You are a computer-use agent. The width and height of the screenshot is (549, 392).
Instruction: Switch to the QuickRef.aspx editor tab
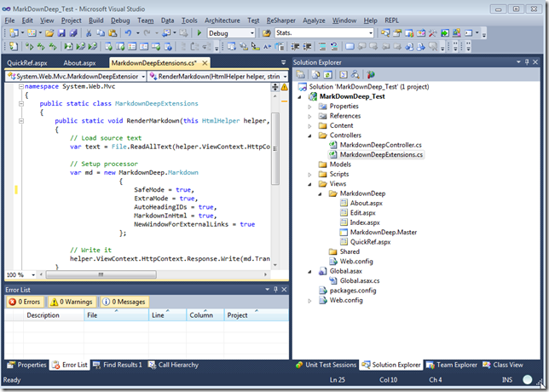tap(26, 62)
